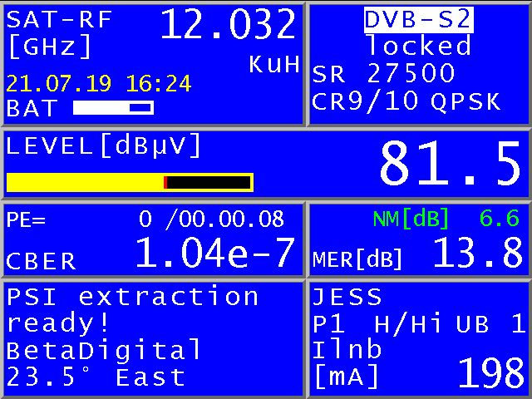532x399 pixels.
Task: Select the highlighted DVB-S2 standard field
Action: coord(418,18)
